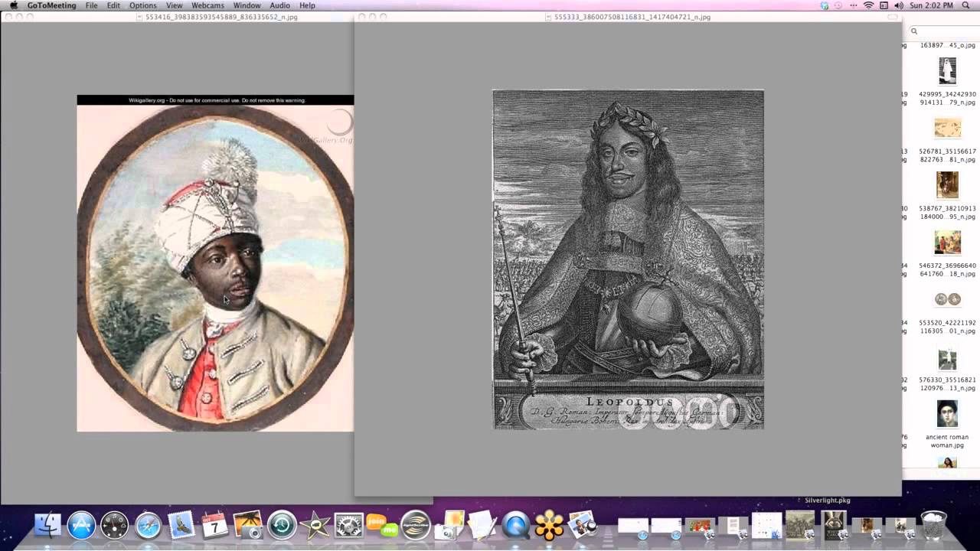The image size is (980, 551).
Task: Open Finder from the dock
Action: (47, 525)
